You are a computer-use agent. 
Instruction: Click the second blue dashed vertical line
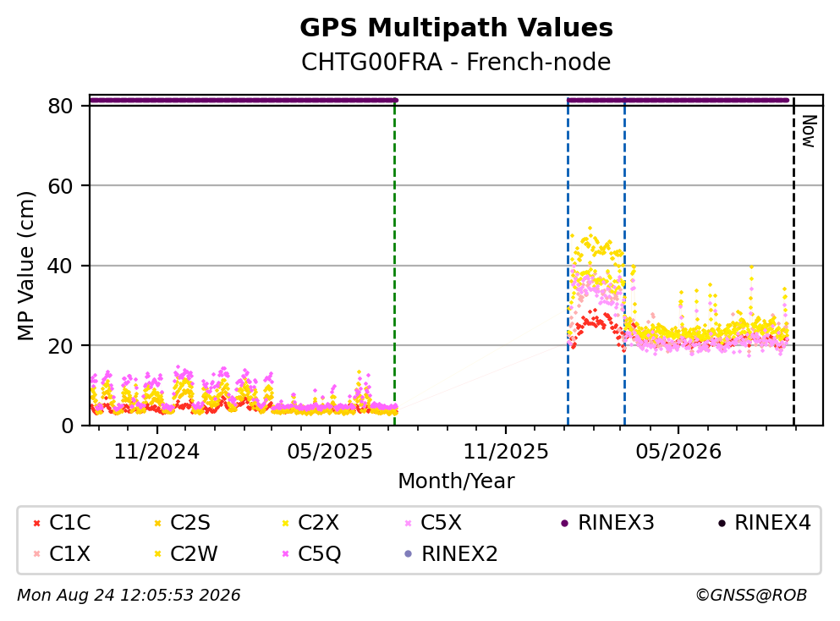[x=624, y=262]
